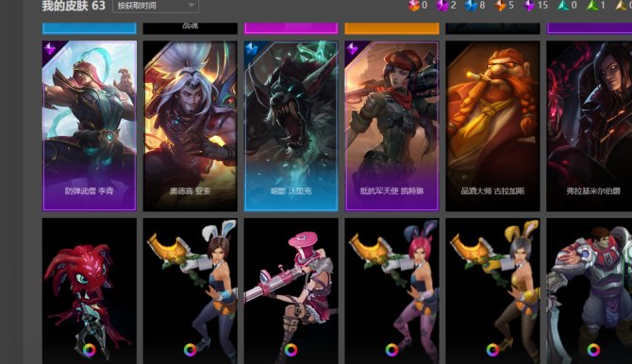Select the pink top hat gunner chroma card
Screen dimensions: 632x364
291,291
